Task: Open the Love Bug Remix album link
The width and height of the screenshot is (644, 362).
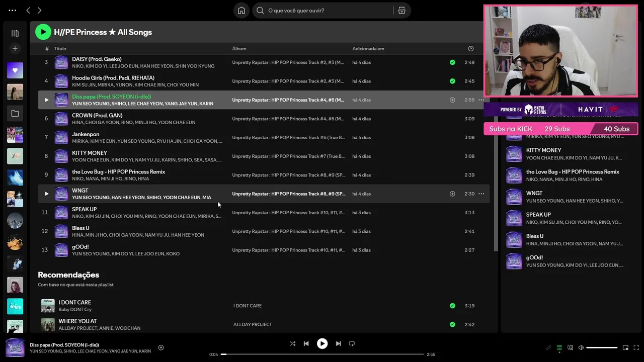Action: pos(289,175)
